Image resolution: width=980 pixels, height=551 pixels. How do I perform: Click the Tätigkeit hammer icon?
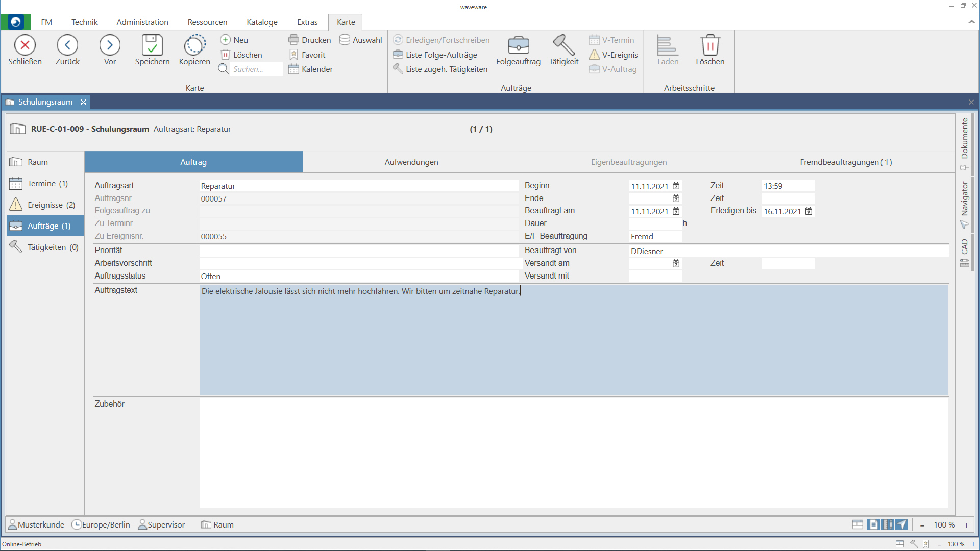pos(563,45)
